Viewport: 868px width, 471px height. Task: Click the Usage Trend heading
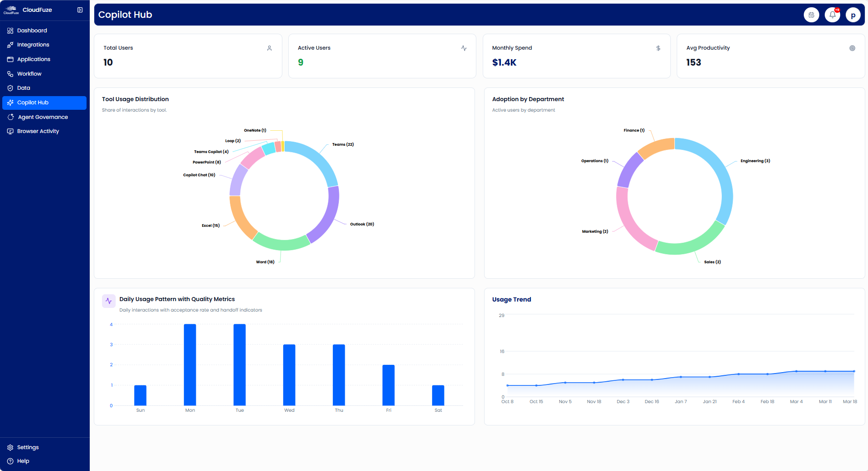pyautogui.click(x=511, y=299)
